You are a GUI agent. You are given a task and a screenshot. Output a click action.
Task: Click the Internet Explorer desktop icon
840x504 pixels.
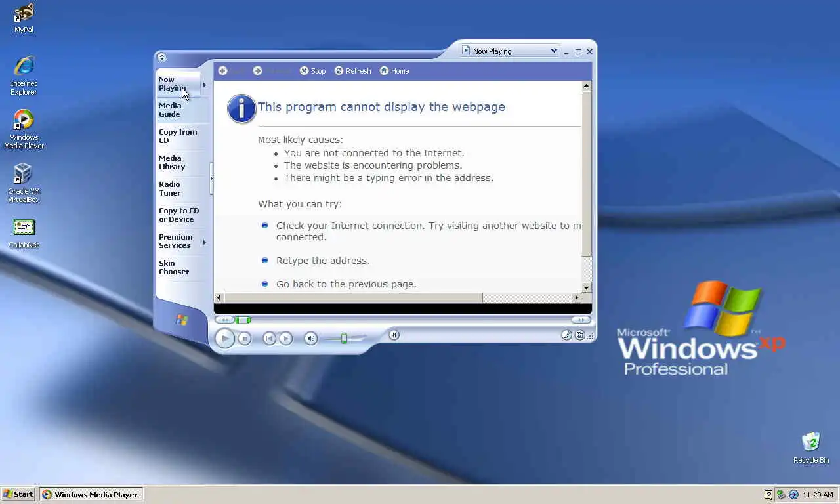pyautogui.click(x=24, y=76)
